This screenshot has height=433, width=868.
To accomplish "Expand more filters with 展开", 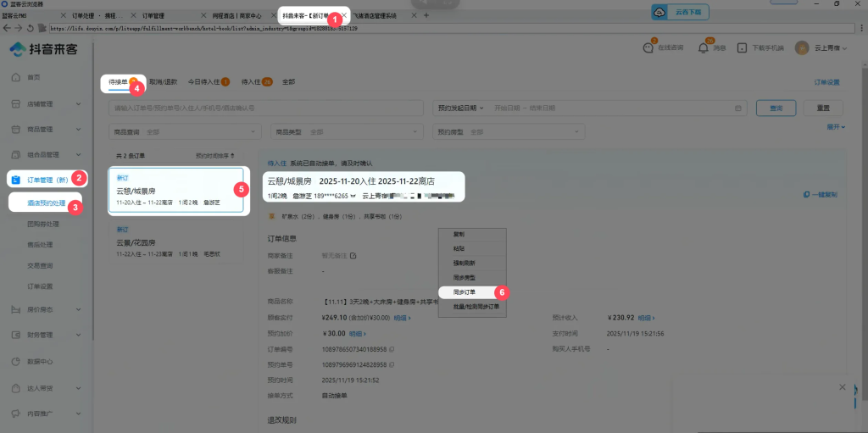I will tap(836, 127).
